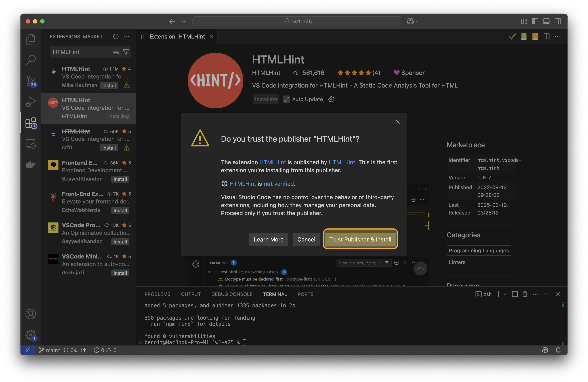588x382 pixels.
Task: Customize layout from title bar
Action: 524,22
